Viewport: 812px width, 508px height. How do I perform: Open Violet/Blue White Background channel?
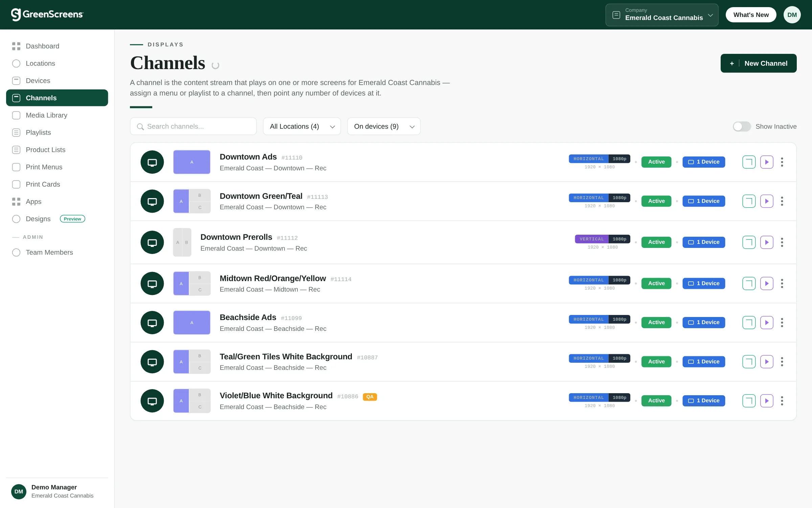[276, 396]
